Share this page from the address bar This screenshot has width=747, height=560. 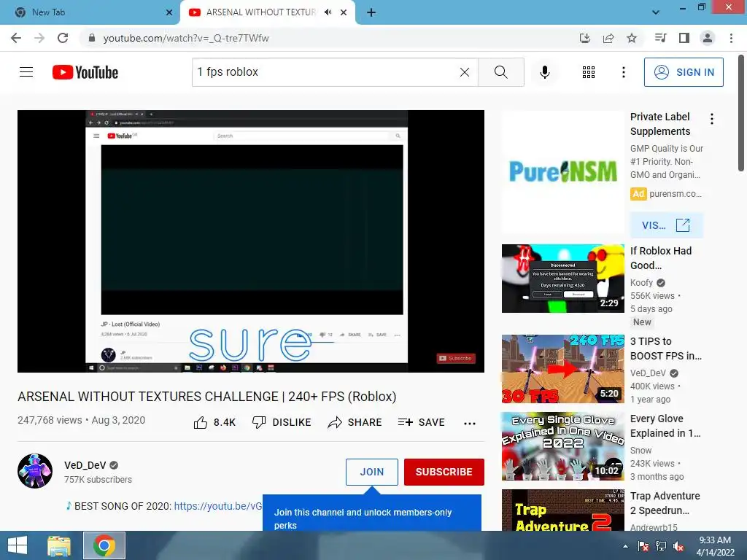point(608,38)
